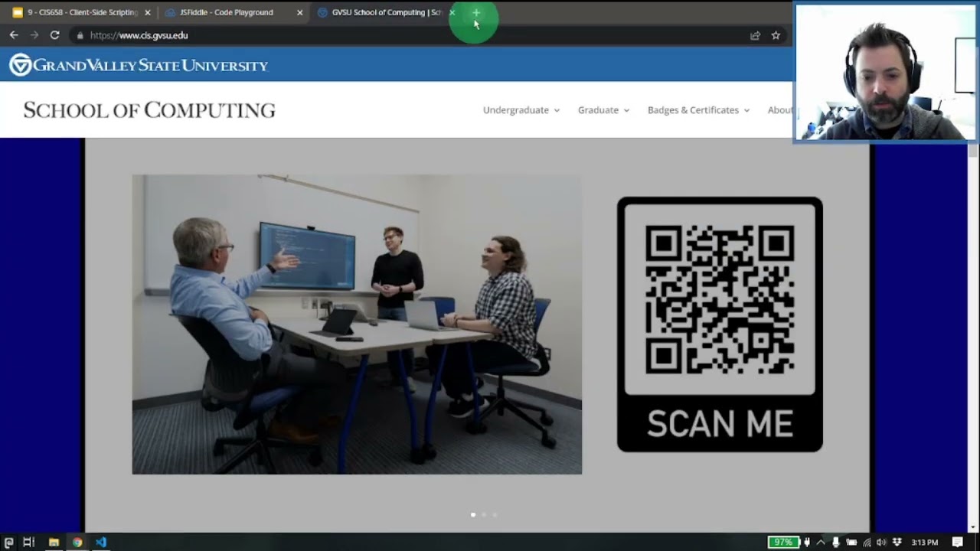
Task: Open File Explorer from the taskbar
Action: tap(54, 542)
